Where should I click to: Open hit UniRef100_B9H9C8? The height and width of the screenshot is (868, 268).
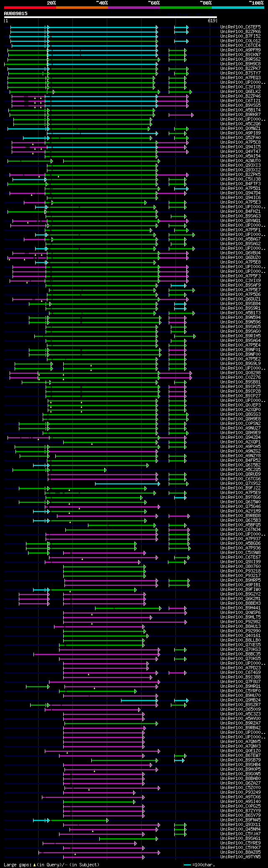tap(240, 64)
